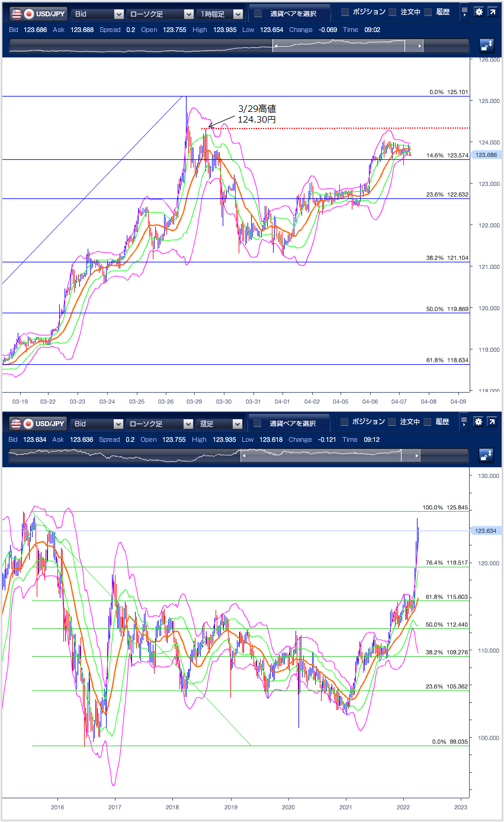Open ローソク足 chart type in bottom chart
504x822 pixels.
tap(160, 424)
